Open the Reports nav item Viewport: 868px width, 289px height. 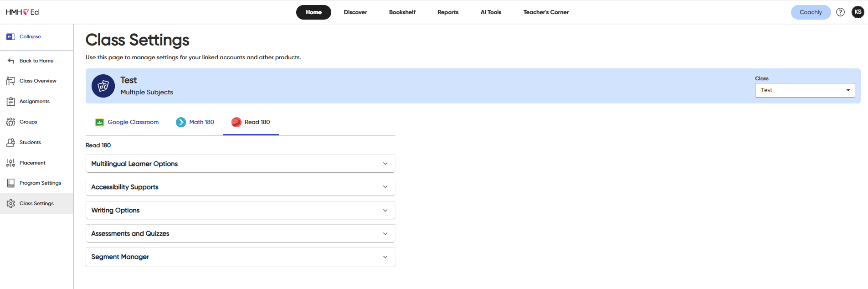pos(448,12)
